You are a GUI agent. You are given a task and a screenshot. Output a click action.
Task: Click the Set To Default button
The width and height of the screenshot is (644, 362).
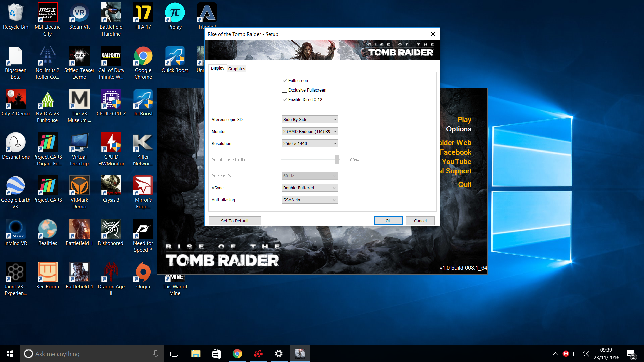[x=235, y=221]
